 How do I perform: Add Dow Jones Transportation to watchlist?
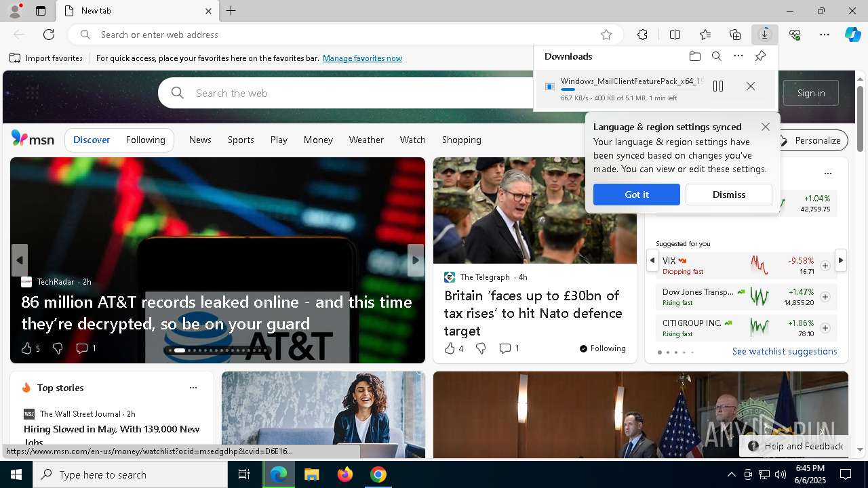825,297
